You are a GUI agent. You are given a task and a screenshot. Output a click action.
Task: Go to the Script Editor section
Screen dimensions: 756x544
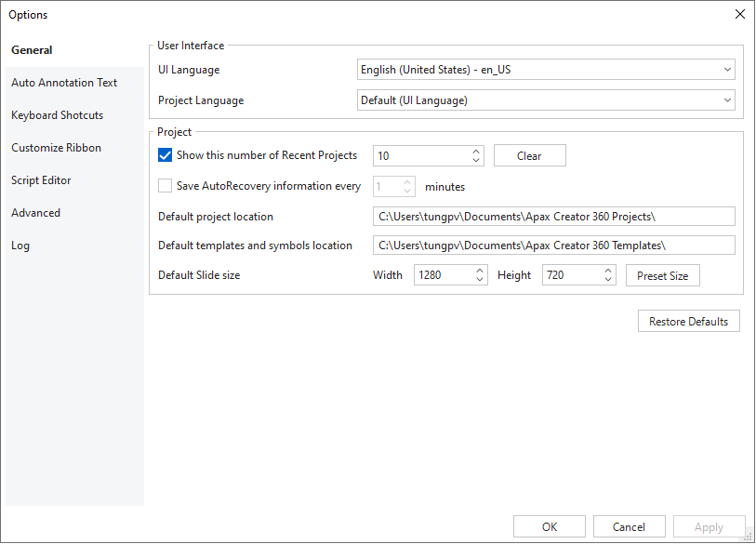coord(41,180)
